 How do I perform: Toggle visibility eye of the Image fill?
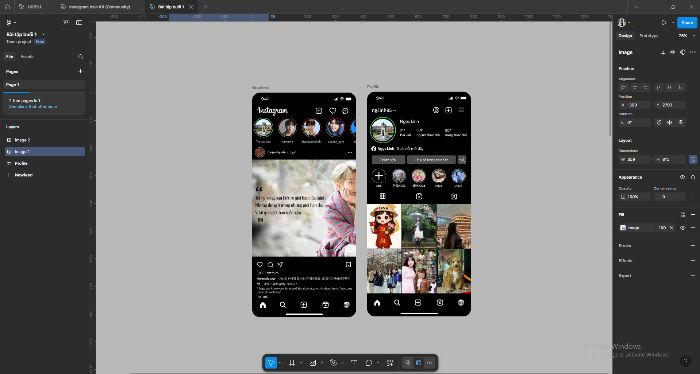click(683, 228)
